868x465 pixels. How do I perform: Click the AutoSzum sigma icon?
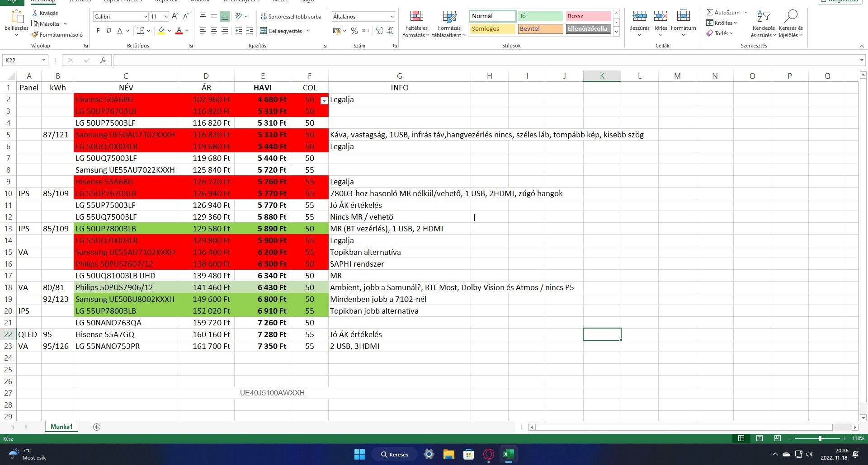click(710, 12)
